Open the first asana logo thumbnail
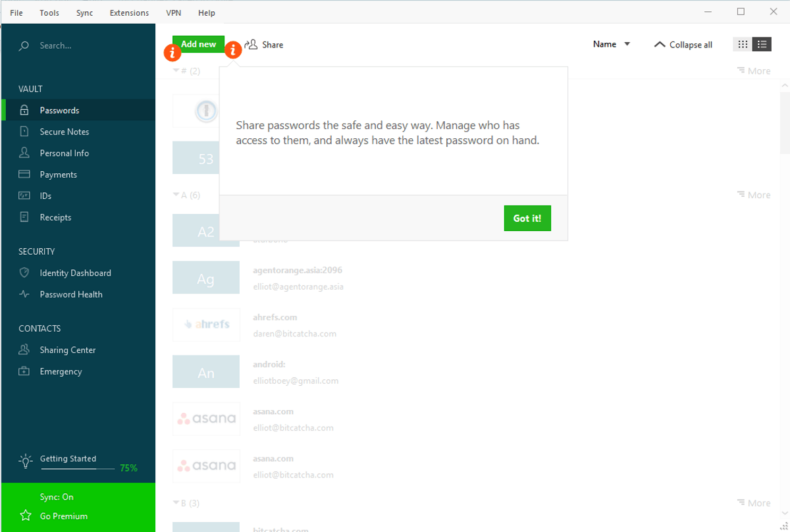 click(x=206, y=419)
